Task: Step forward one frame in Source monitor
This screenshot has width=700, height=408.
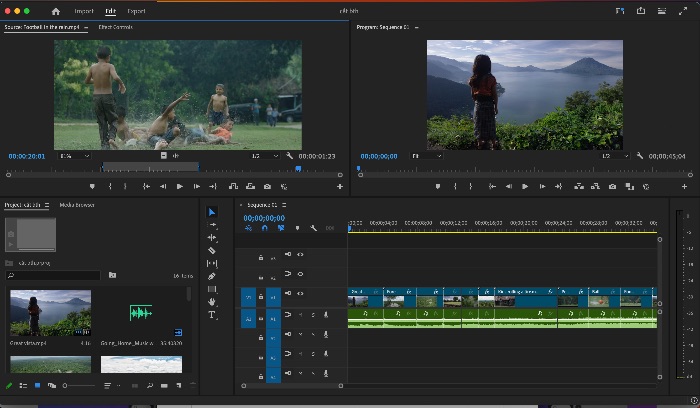Action: 196,187
